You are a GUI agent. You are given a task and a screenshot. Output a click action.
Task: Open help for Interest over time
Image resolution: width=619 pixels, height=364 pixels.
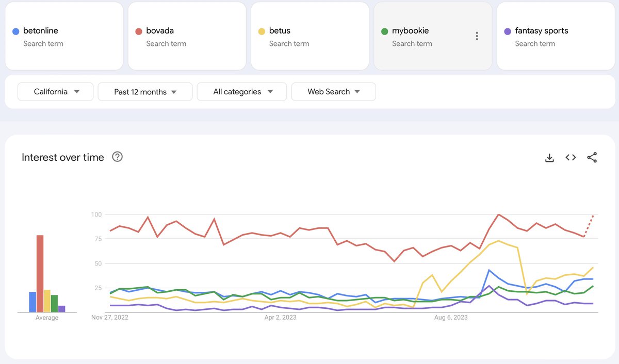(117, 157)
